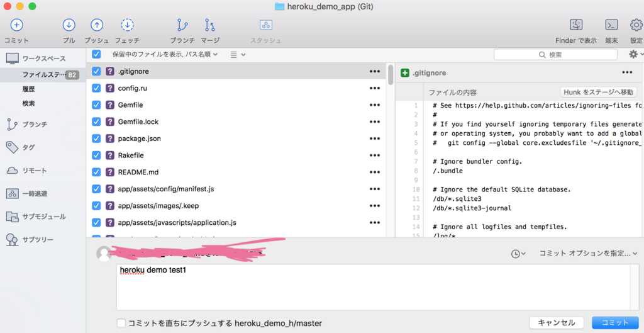Uncheck the package.json checkbox
The image size is (644, 333).
(96, 138)
